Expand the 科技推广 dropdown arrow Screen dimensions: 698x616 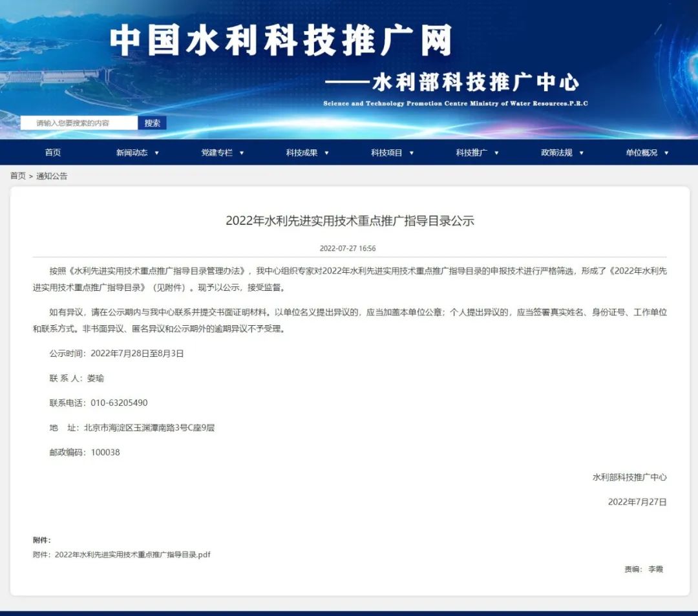[497, 153]
